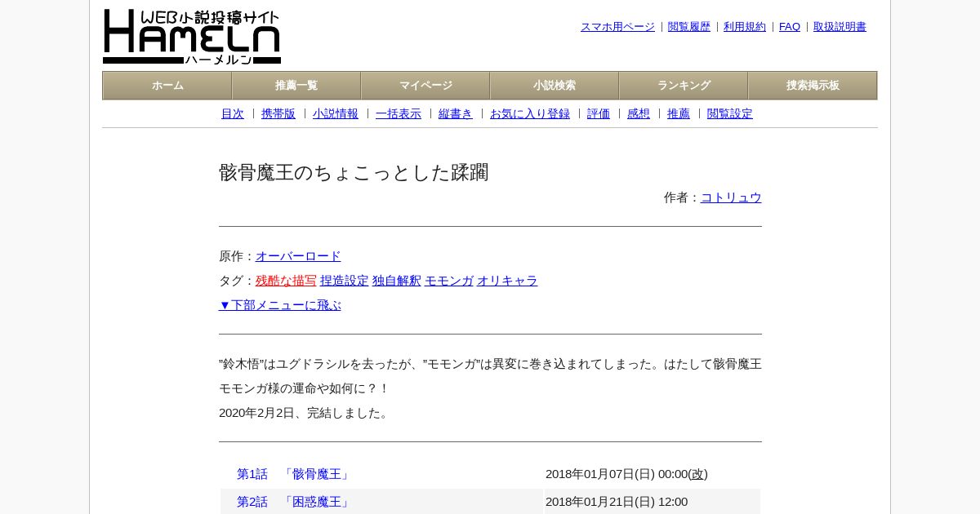980x514 pixels.
Task: Click the Hameln site logo
Action: coord(192,37)
